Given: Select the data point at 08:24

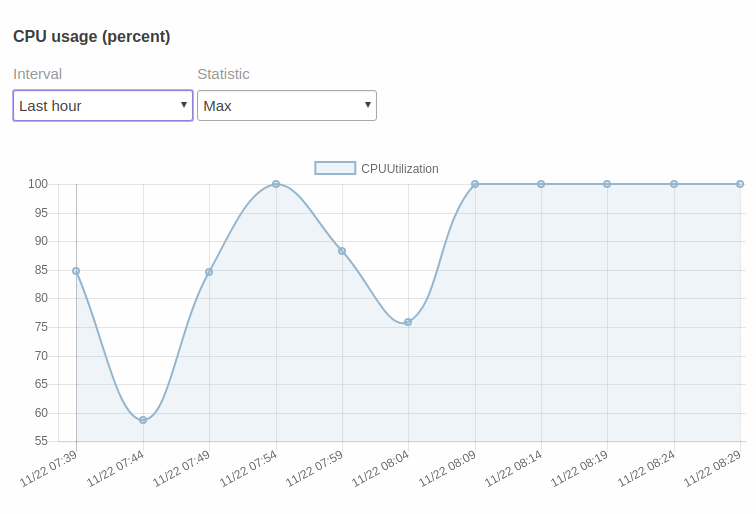Looking at the screenshot, I should pyautogui.click(x=674, y=184).
